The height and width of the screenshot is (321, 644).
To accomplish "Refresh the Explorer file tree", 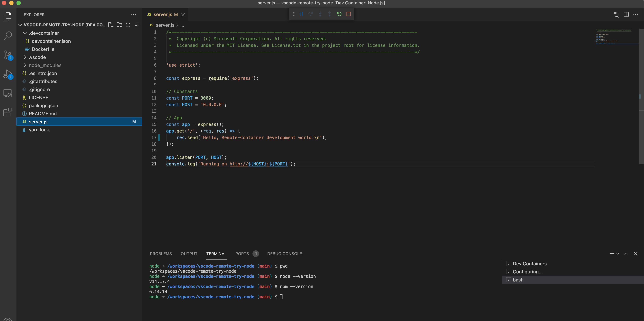I will pyautogui.click(x=128, y=25).
